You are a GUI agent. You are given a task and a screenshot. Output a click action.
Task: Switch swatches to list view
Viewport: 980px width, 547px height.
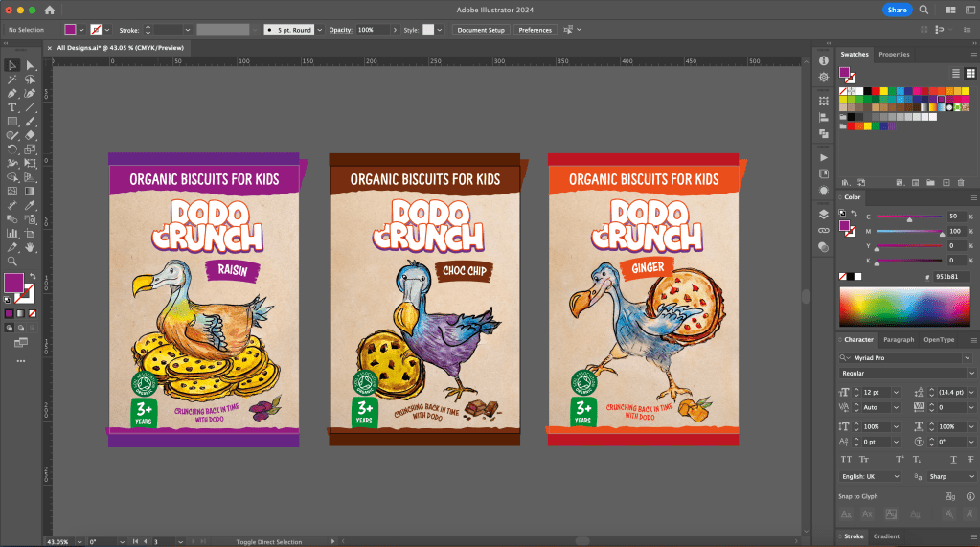[x=956, y=73]
